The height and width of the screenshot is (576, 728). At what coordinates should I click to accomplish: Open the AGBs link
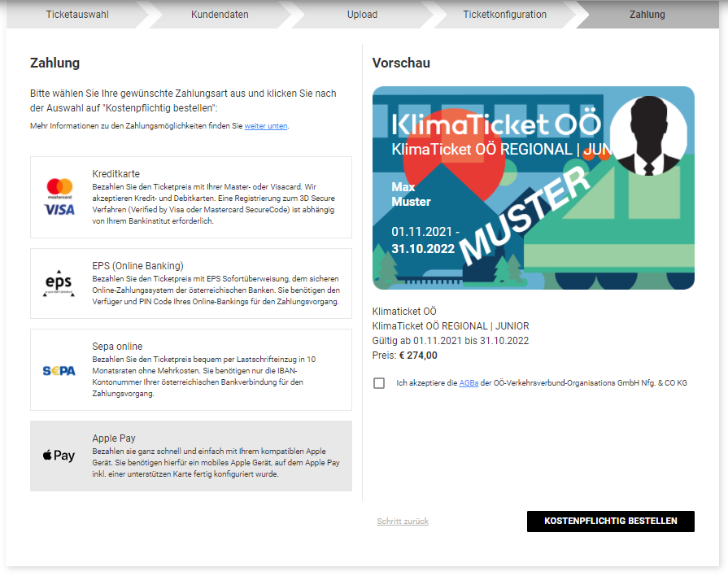click(x=469, y=383)
